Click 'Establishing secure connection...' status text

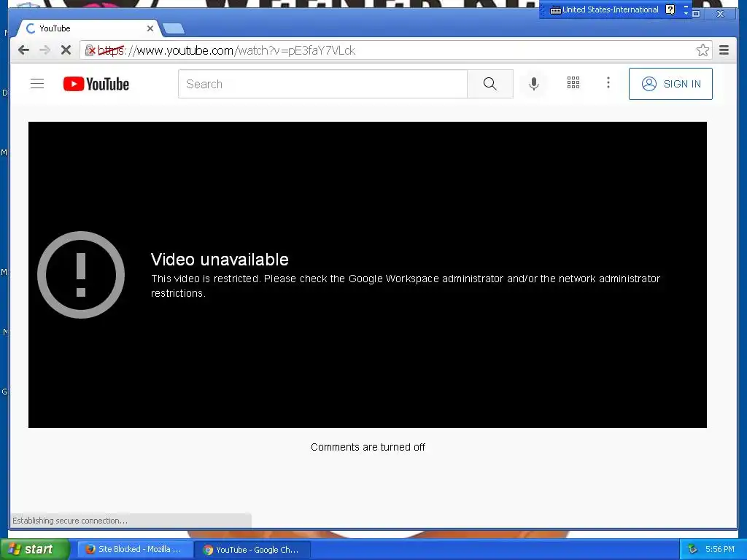click(70, 521)
